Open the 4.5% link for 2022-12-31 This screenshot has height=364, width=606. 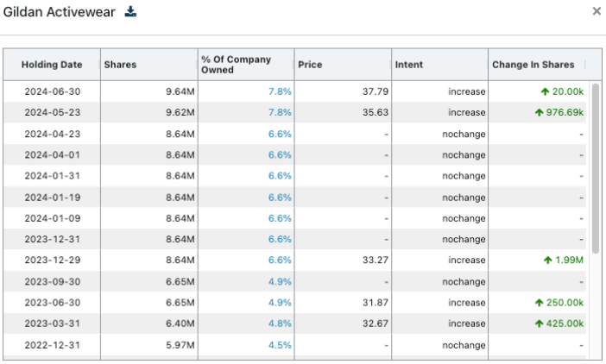(280, 345)
